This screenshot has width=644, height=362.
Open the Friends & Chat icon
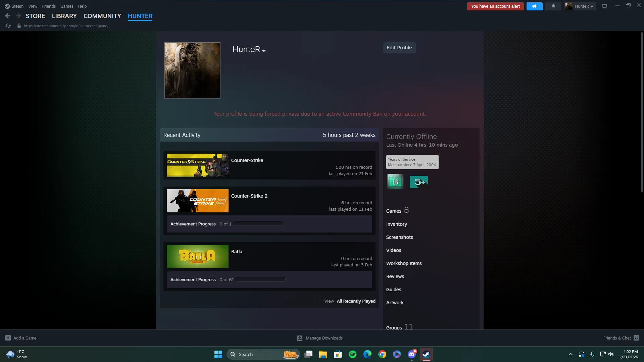(x=636, y=338)
